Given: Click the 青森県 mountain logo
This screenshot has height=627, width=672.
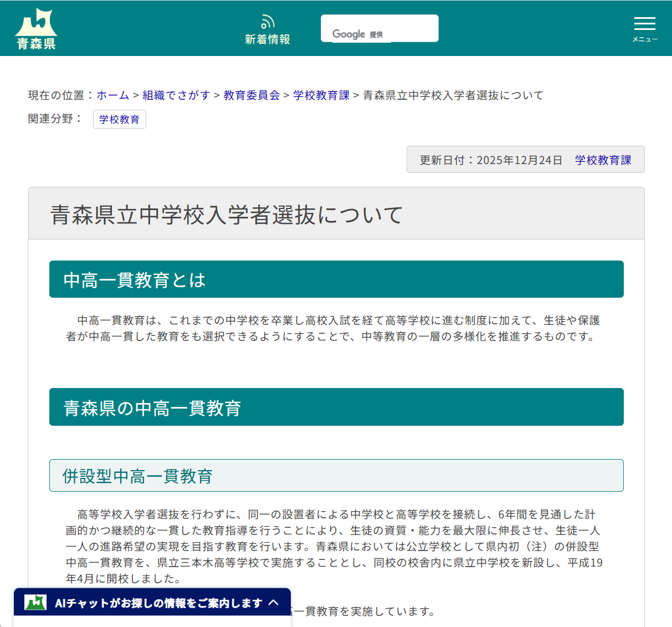Looking at the screenshot, I should [35, 27].
